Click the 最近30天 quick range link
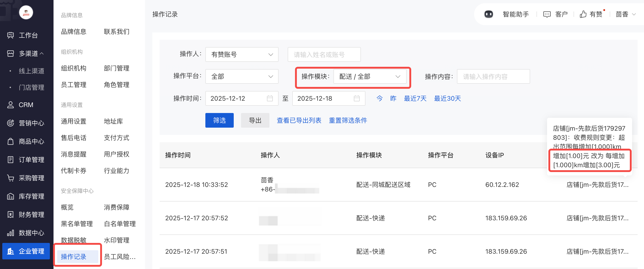644x269 pixels. [447, 99]
